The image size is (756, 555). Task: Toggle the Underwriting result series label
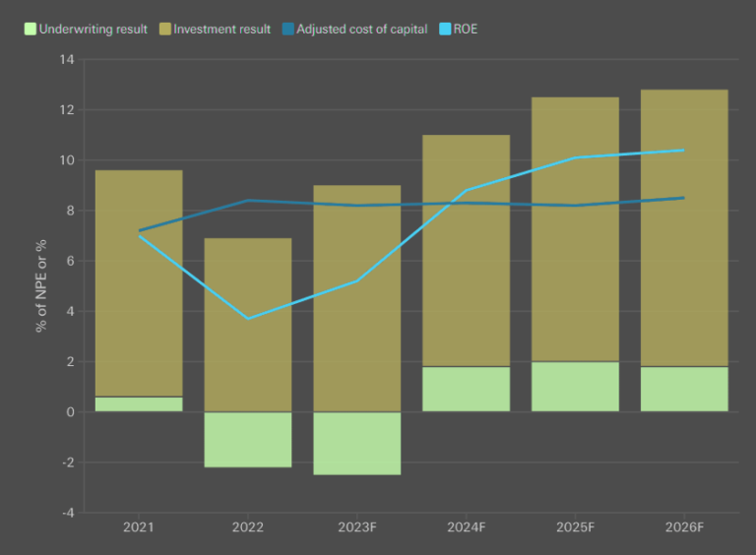[x=94, y=30]
